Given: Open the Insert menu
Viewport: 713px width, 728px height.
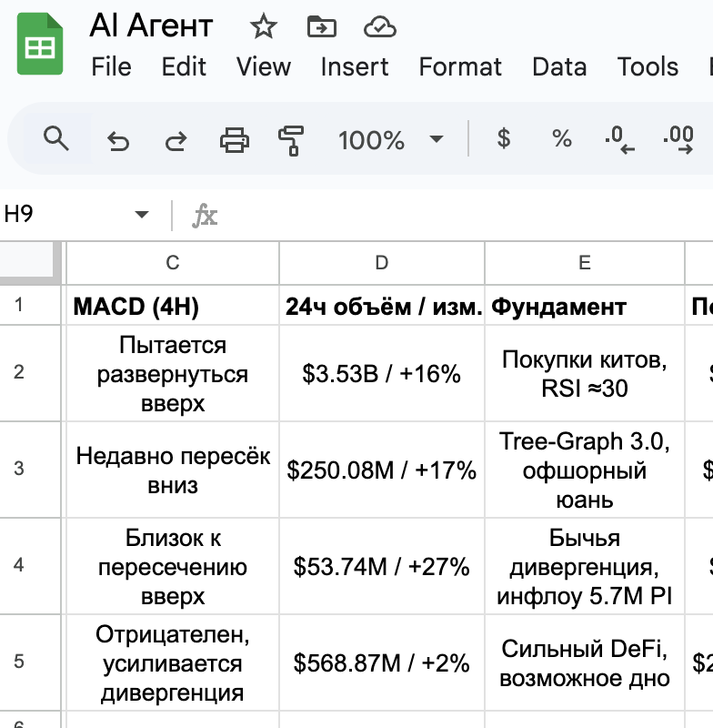Looking at the screenshot, I should click(x=355, y=66).
